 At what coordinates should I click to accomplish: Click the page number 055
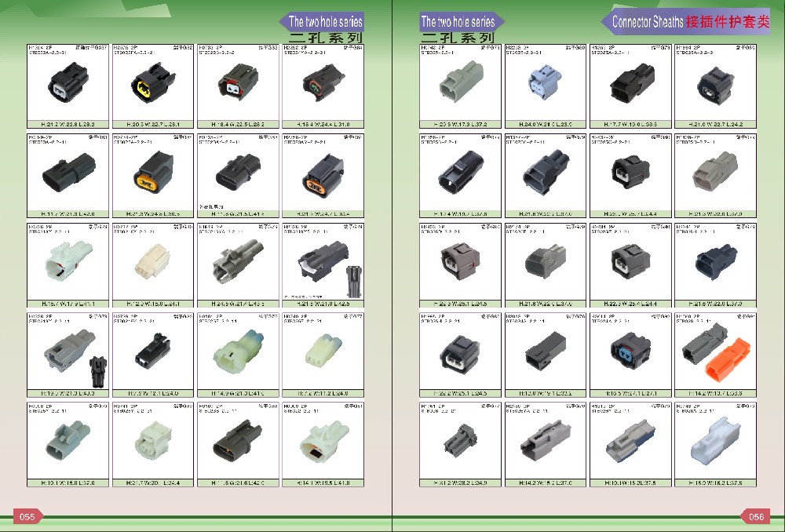[27, 516]
